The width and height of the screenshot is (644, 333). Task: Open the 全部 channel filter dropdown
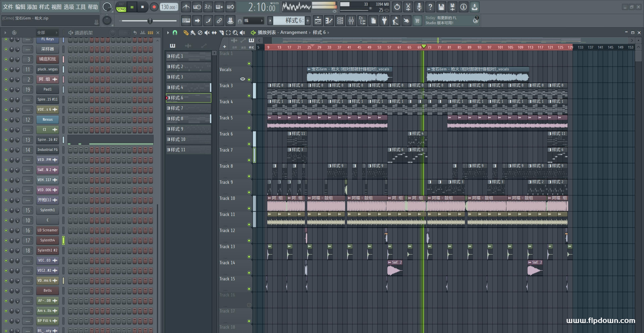pyautogui.click(x=47, y=33)
